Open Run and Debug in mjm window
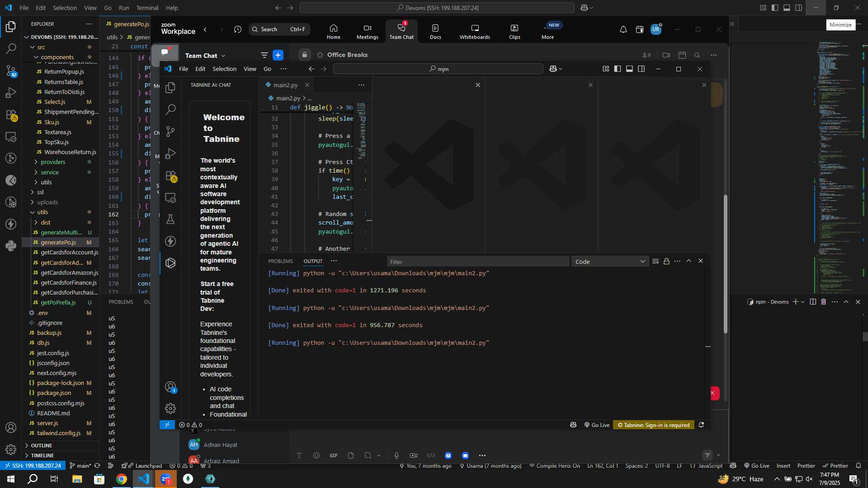The width and height of the screenshot is (868, 488). [x=170, y=153]
